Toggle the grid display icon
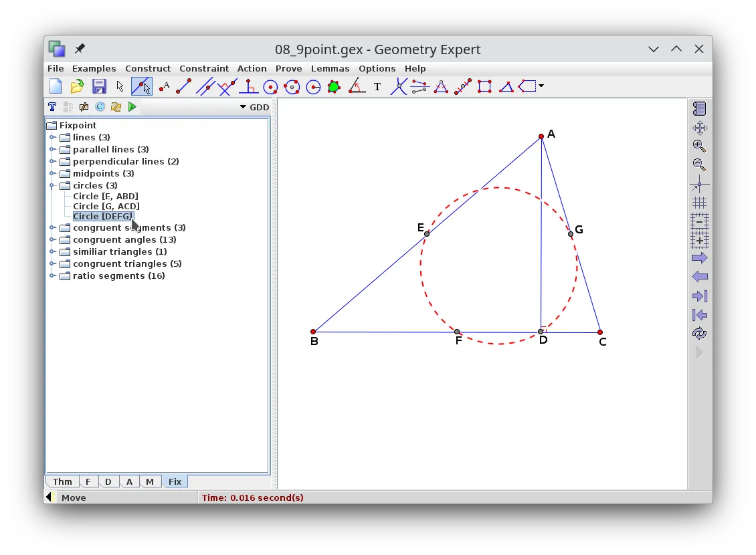Screen dimensions: 756x555 tap(699, 203)
